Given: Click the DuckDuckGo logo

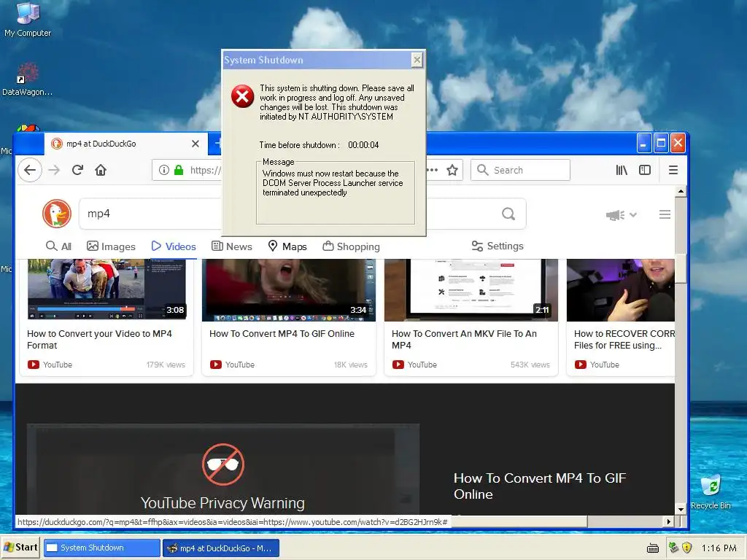Looking at the screenshot, I should (x=57, y=214).
